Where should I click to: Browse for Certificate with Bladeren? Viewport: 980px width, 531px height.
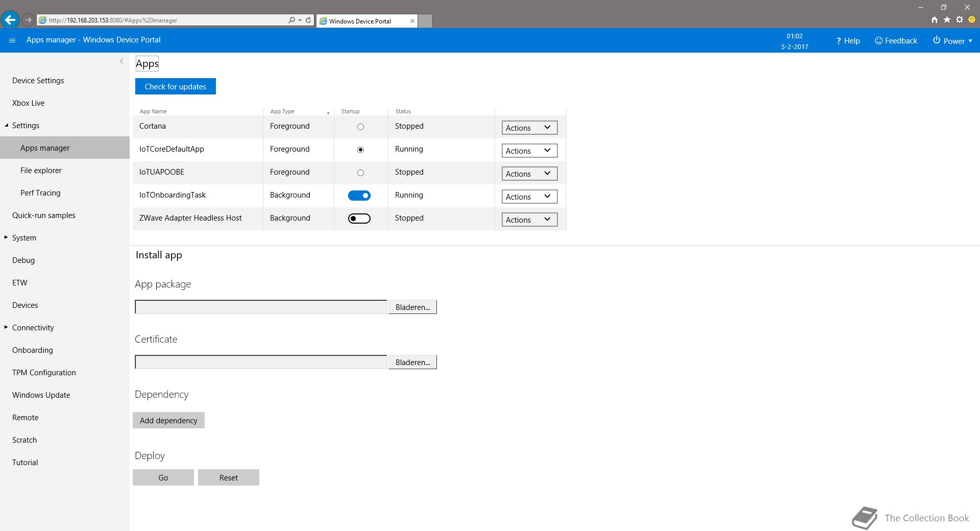[412, 362]
